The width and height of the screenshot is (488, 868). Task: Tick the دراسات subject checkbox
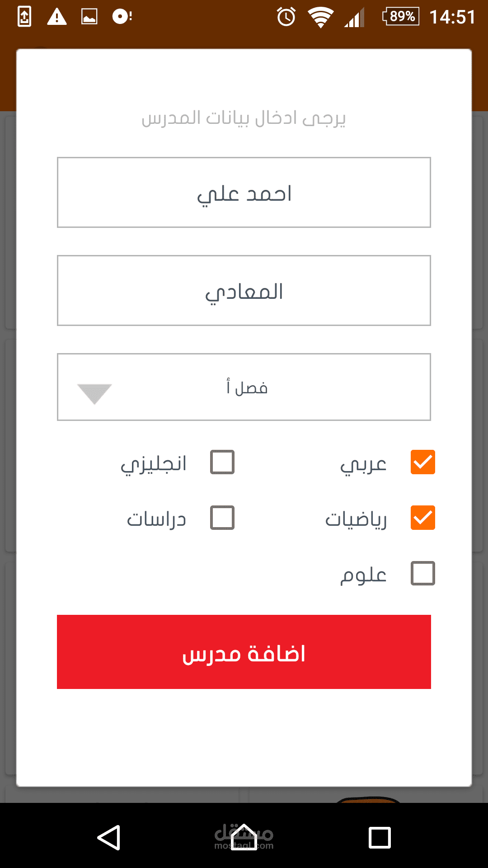[x=222, y=518]
